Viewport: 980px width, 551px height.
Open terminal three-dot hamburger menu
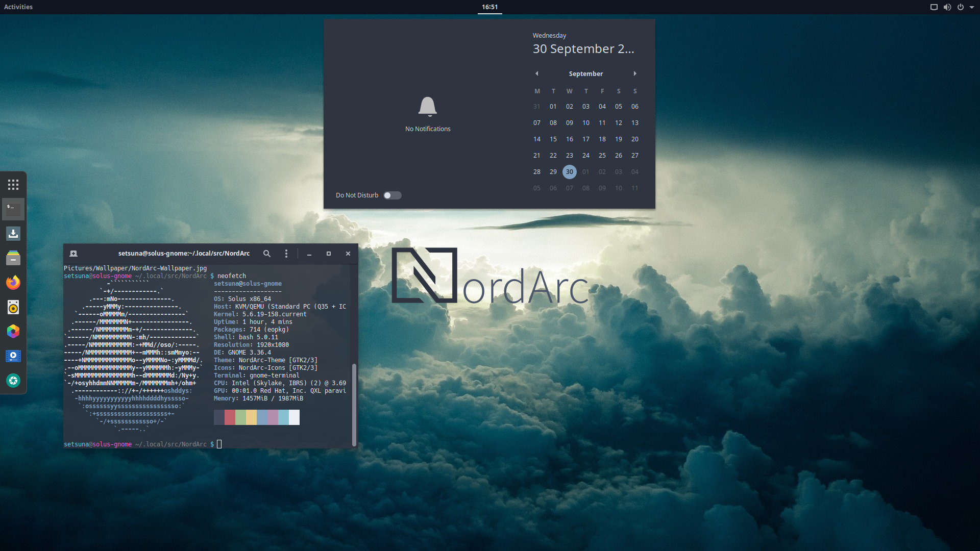click(286, 254)
